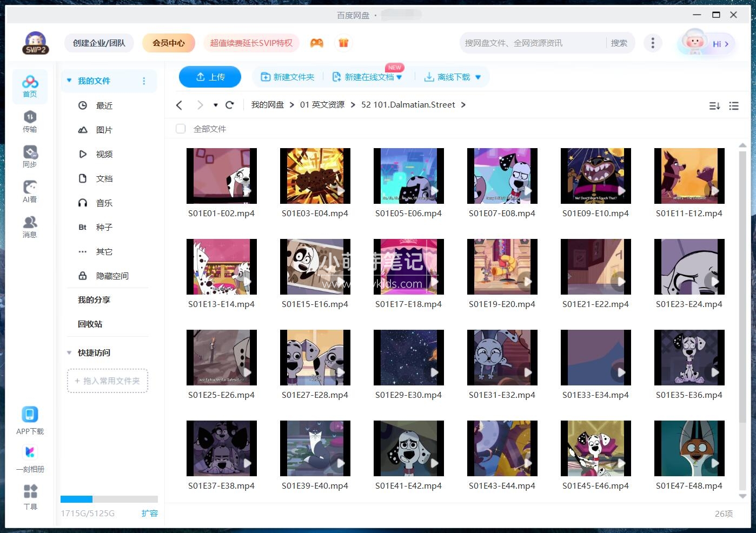Open the 新建在线文档 dropdown arrow

399,77
